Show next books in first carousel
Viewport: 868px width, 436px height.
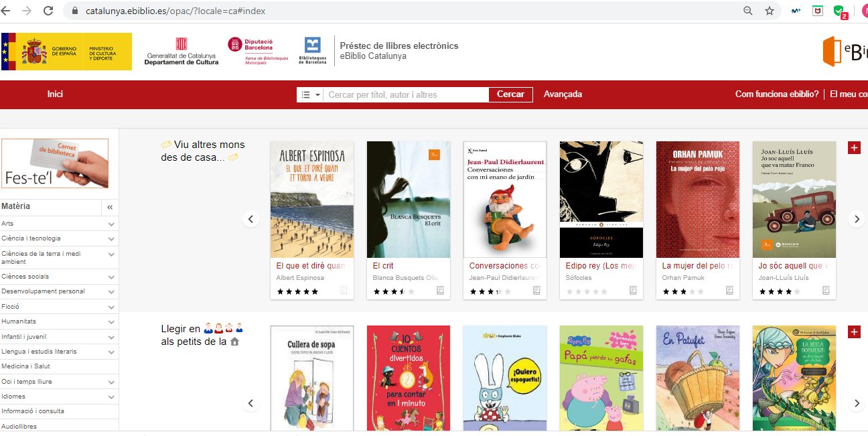857,219
